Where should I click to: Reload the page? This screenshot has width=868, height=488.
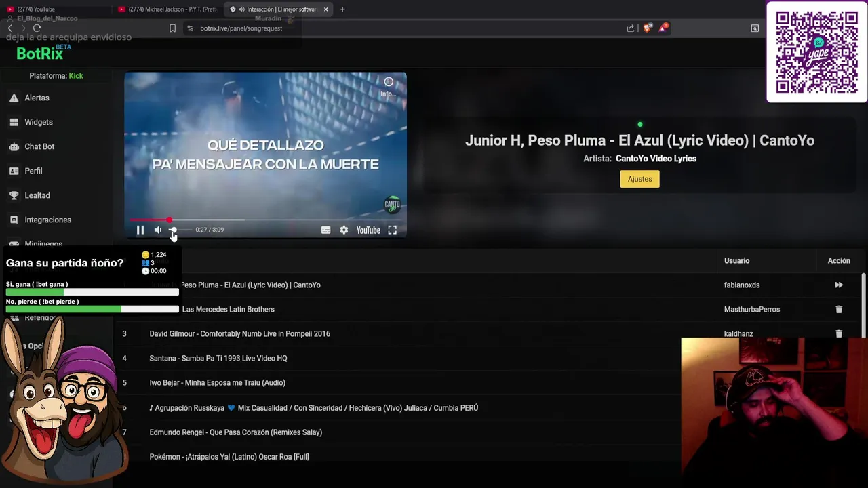coord(37,28)
